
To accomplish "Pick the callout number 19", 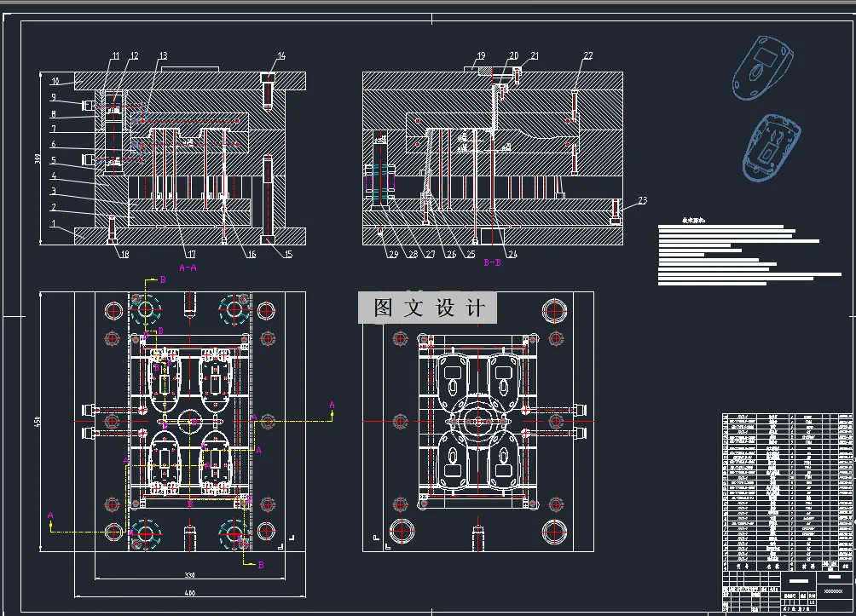I will [481, 55].
